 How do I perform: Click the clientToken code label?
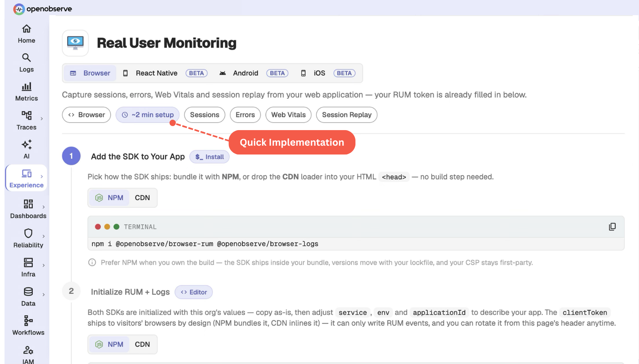pos(585,313)
